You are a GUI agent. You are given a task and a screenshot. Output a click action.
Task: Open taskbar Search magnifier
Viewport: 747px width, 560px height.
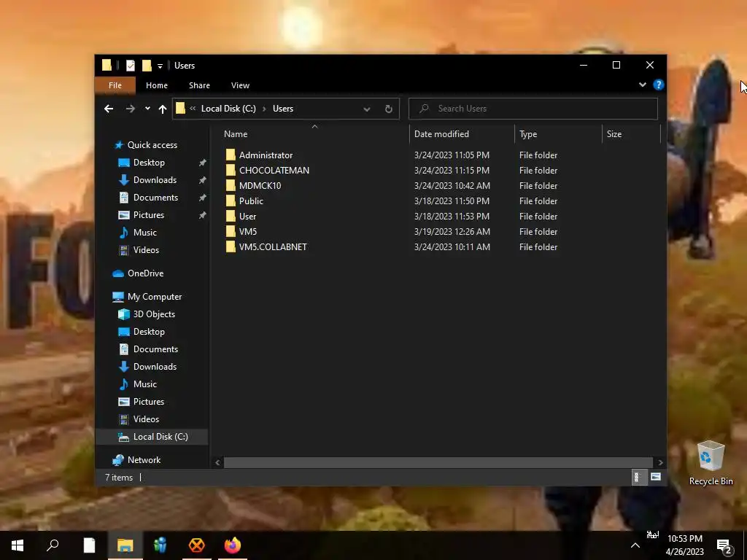tap(53, 545)
